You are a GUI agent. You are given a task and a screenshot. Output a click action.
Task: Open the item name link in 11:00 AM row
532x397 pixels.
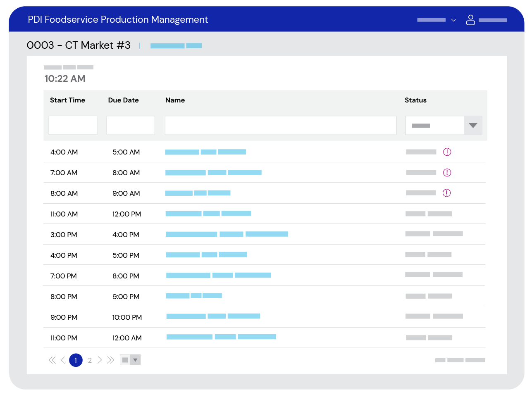(x=208, y=214)
